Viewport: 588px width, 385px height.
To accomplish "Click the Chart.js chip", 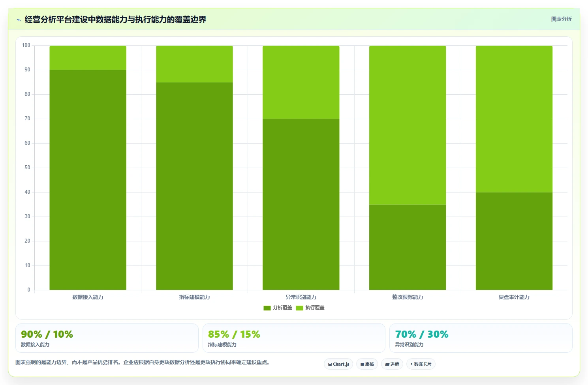I will pos(338,364).
